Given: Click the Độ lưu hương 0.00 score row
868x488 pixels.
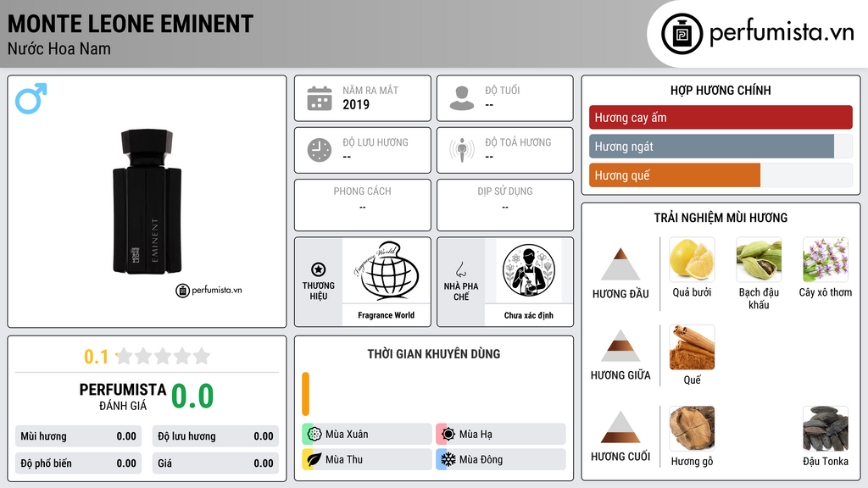Looking at the screenshot, I should (215, 436).
